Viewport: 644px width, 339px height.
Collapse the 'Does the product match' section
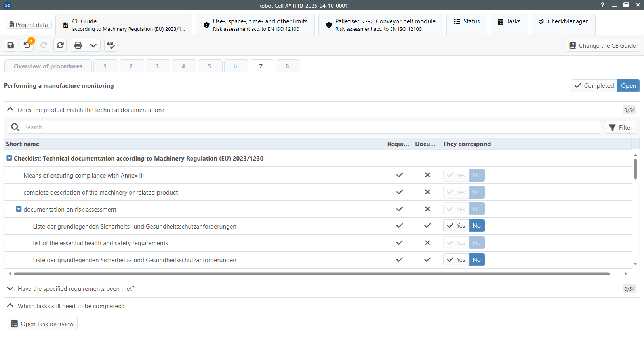(10, 110)
